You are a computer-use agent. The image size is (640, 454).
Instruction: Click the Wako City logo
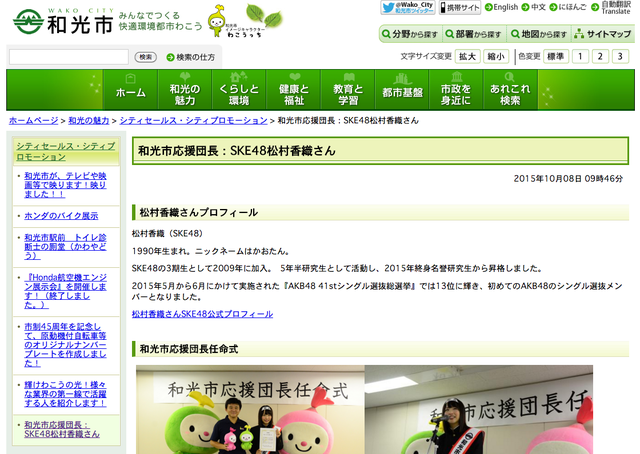[x=63, y=21]
